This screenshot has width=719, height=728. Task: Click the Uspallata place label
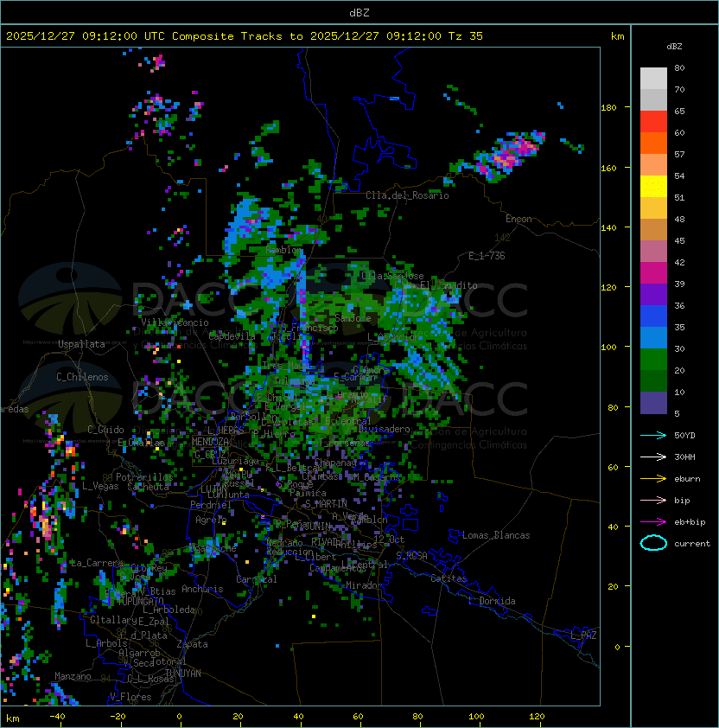tap(81, 344)
